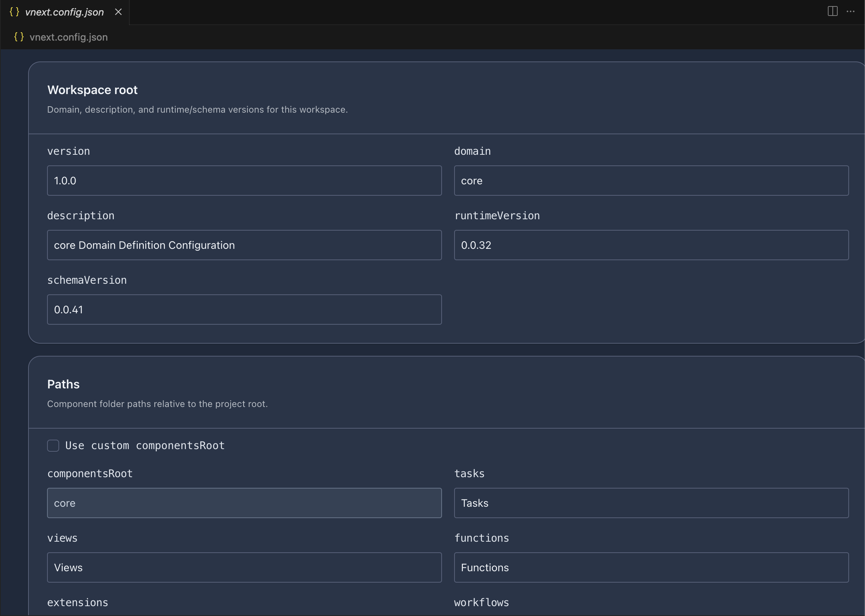Click the schemaVersion label
Screen dimensions: 865x616
87,280
